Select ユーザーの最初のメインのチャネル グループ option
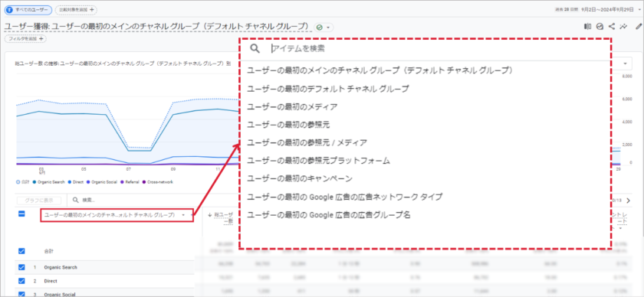The height and width of the screenshot is (297, 644). tap(381, 70)
